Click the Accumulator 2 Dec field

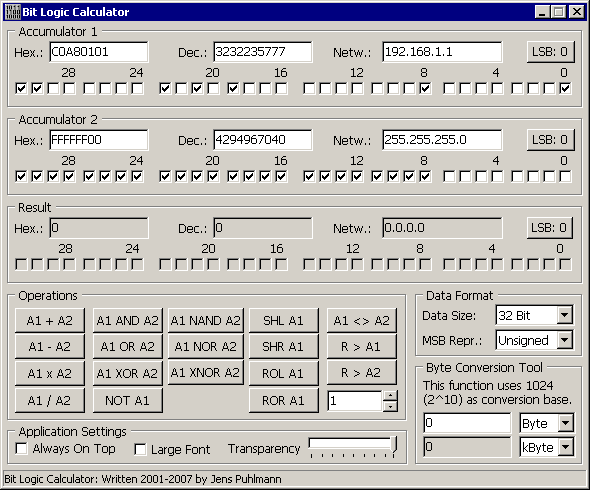point(263,140)
